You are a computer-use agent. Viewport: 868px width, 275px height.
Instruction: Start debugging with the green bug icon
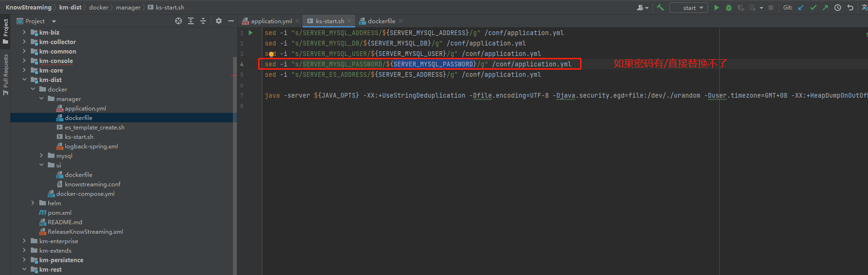point(729,8)
